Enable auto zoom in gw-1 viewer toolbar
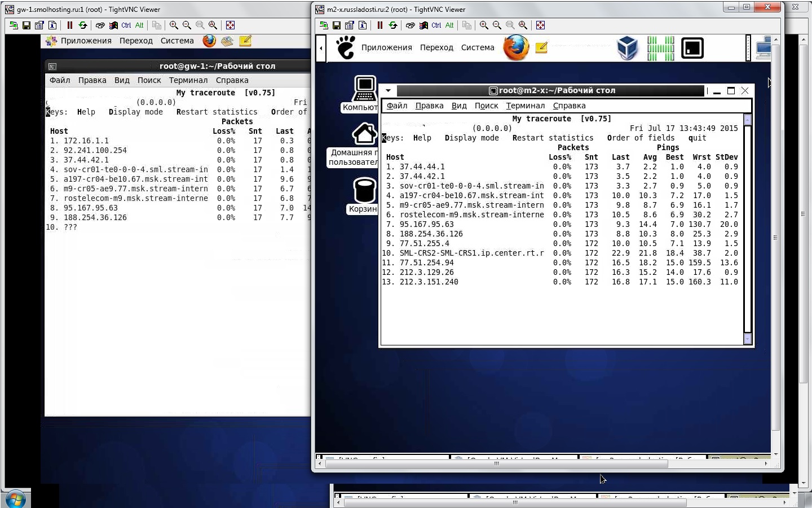Image resolution: width=812 pixels, height=508 pixels. coord(213,25)
